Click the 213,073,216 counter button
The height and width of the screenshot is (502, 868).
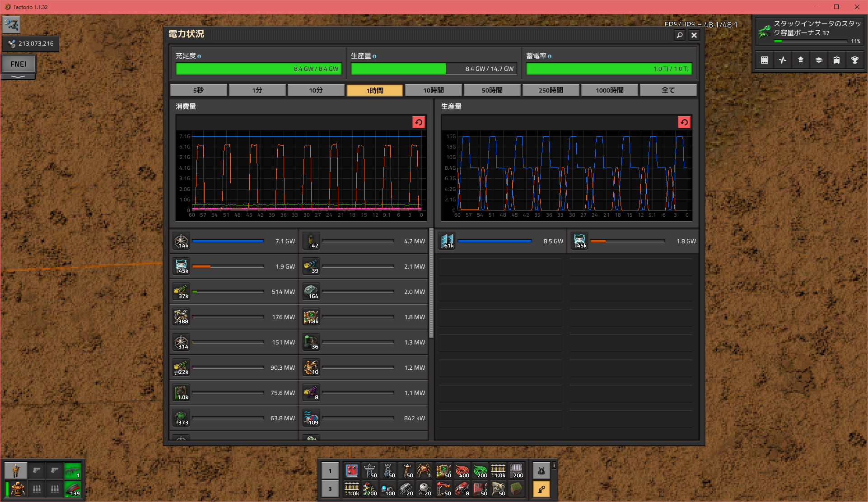31,44
